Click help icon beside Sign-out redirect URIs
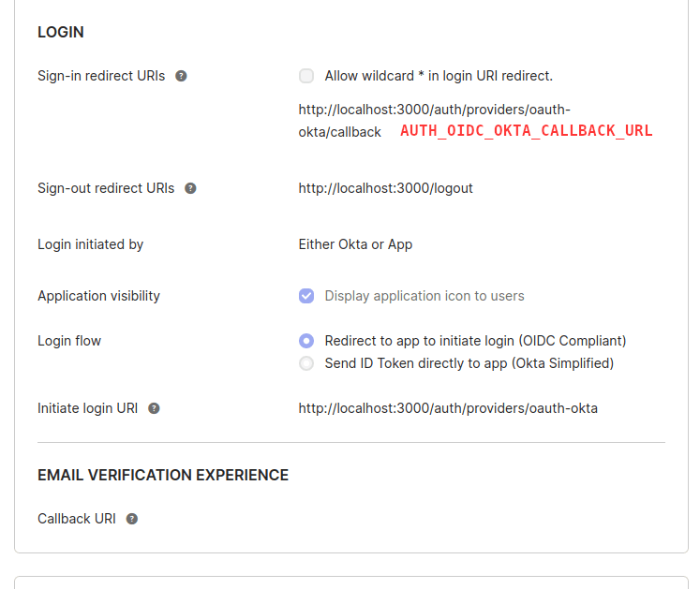 click(x=190, y=188)
